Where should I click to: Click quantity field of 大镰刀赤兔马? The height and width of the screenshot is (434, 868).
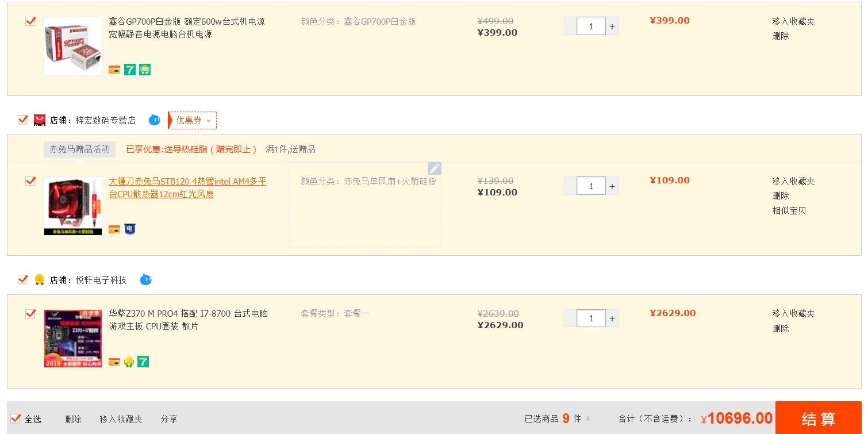[x=591, y=186]
